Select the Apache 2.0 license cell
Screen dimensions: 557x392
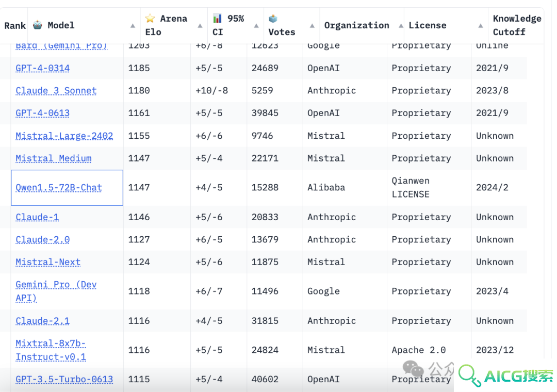click(x=419, y=350)
